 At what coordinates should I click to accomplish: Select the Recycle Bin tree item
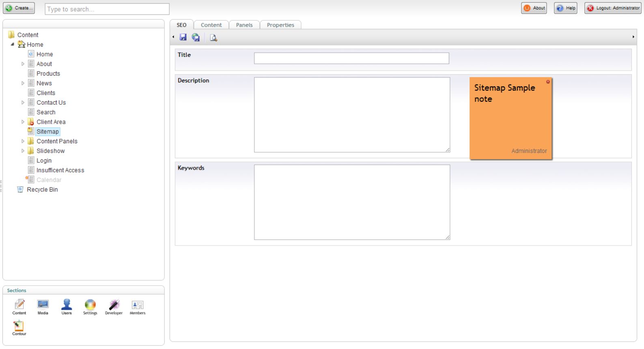42,190
